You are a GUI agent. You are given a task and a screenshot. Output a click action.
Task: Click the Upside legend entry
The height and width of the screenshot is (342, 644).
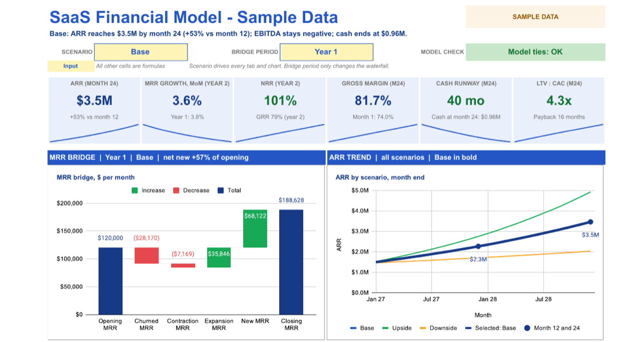397,328
